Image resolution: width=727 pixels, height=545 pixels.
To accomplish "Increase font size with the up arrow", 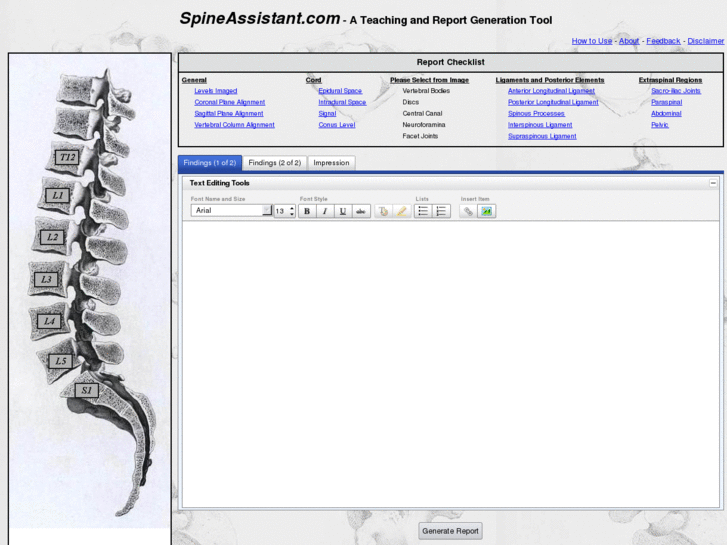I will click(x=292, y=208).
